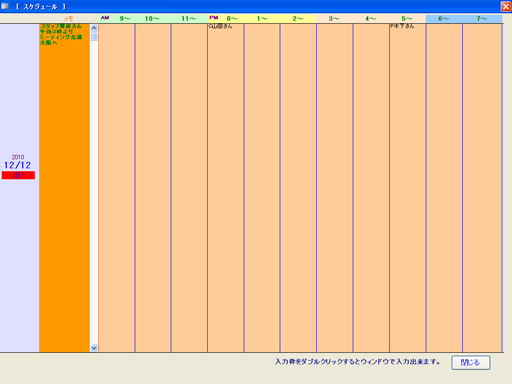Click the memo scrollbar thumb

pos(94,36)
